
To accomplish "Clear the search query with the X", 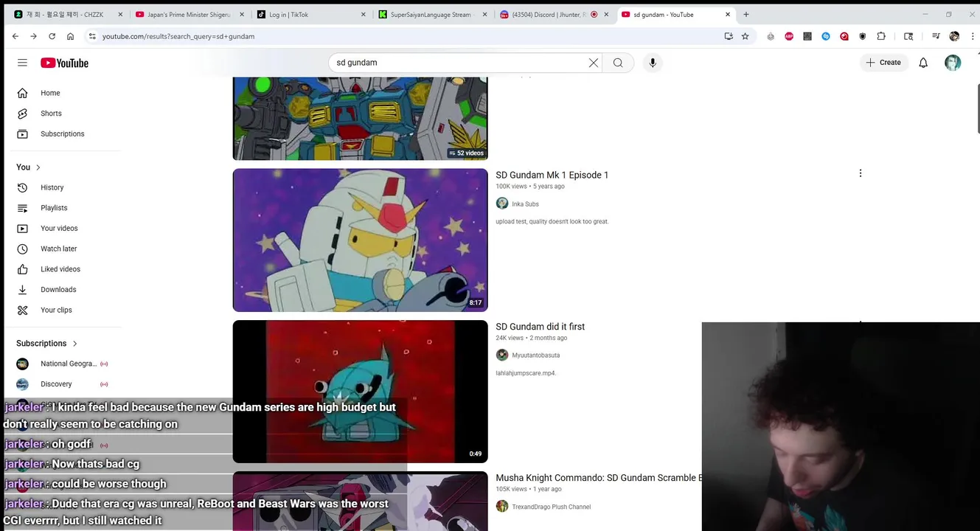I will pyautogui.click(x=593, y=63).
